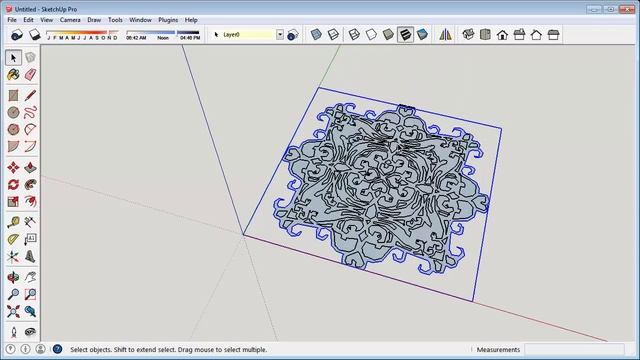Pick the Offset tool

click(x=30, y=201)
